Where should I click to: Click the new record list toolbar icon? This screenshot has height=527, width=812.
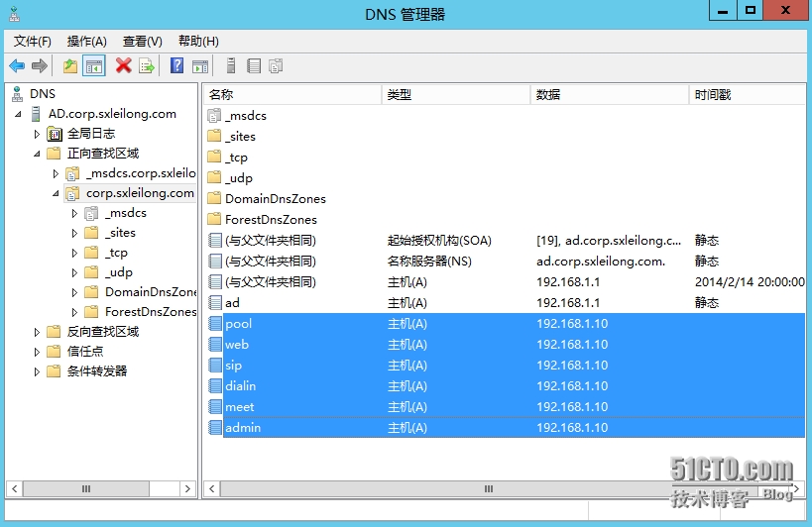pyautogui.click(x=254, y=65)
